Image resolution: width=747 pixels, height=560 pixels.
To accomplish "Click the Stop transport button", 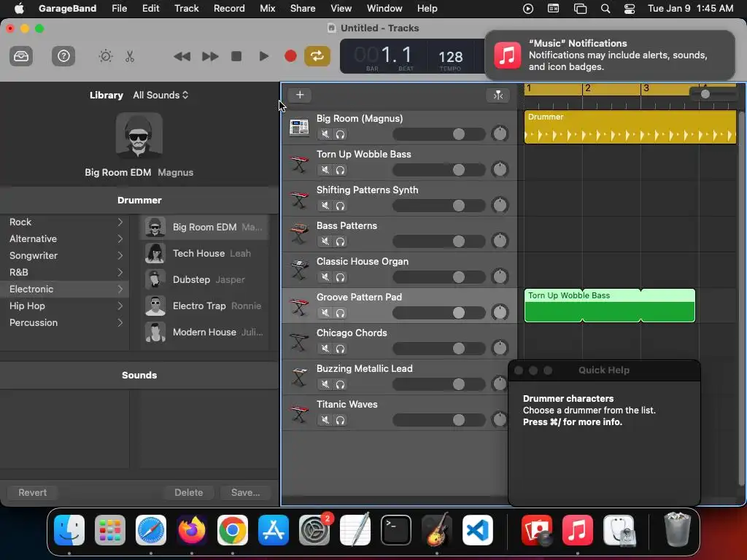I will coord(236,56).
